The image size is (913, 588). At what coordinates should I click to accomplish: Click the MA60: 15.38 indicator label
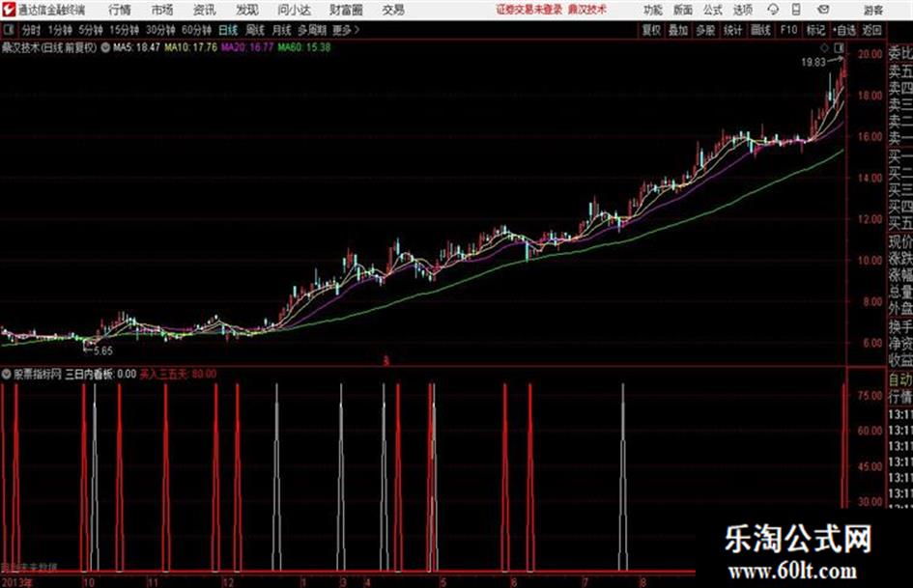(304, 47)
